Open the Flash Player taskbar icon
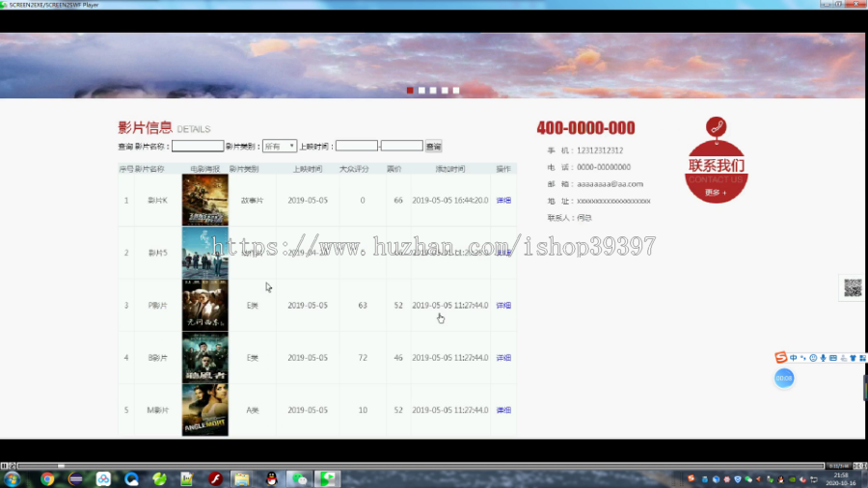Image resolution: width=868 pixels, height=488 pixels. click(215, 478)
